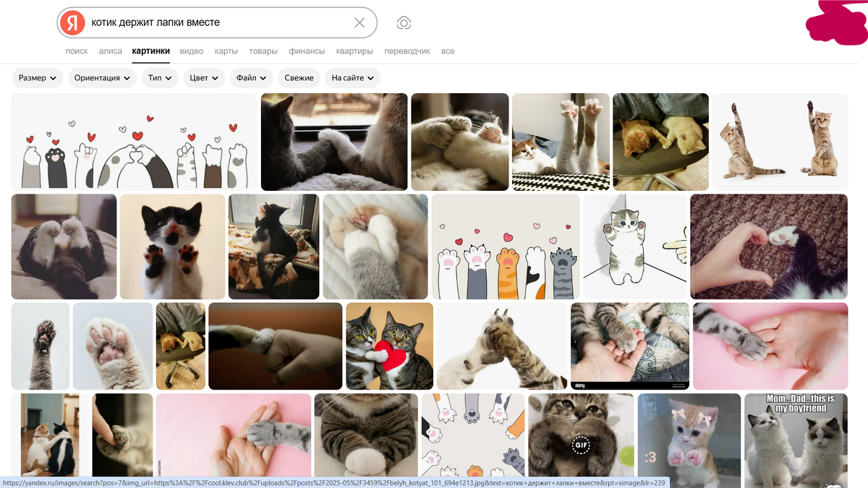Open black cat sitting by window image

(273, 247)
